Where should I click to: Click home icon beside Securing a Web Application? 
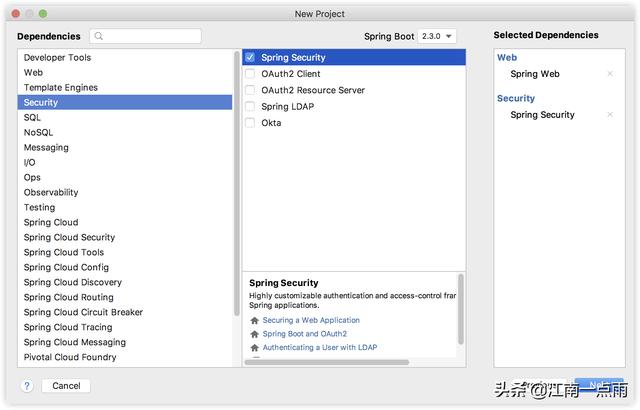tap(254, 320)
